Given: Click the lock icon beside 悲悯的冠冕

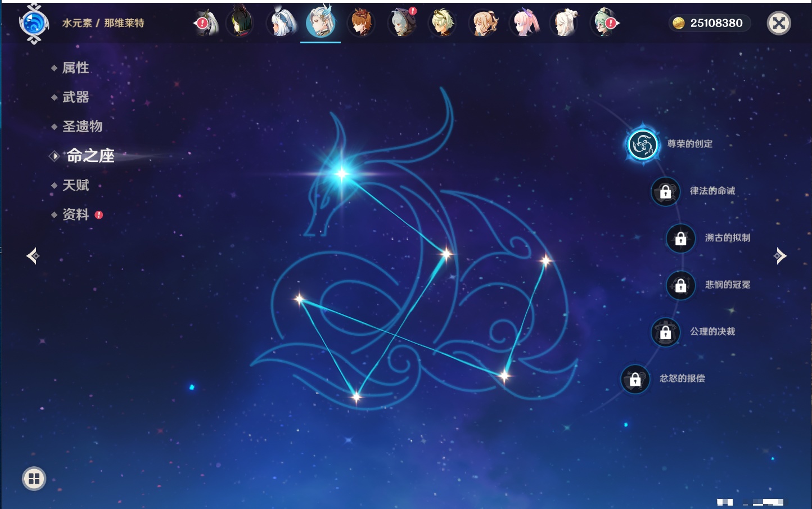Looking at the screenshot, I should point(680,285).
